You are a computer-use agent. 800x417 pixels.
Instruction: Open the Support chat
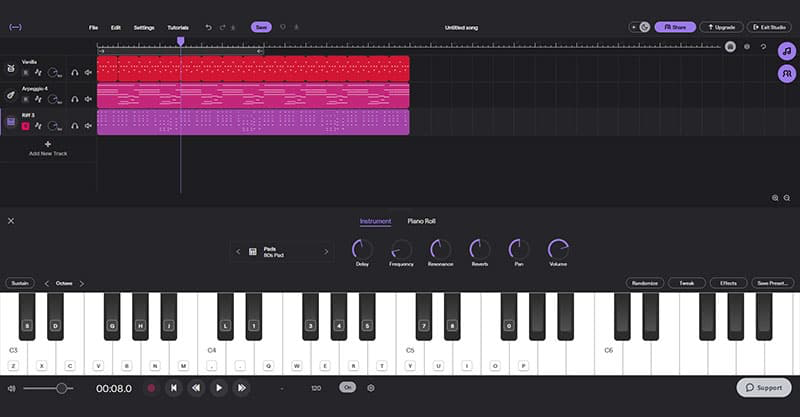click(764, 387)
